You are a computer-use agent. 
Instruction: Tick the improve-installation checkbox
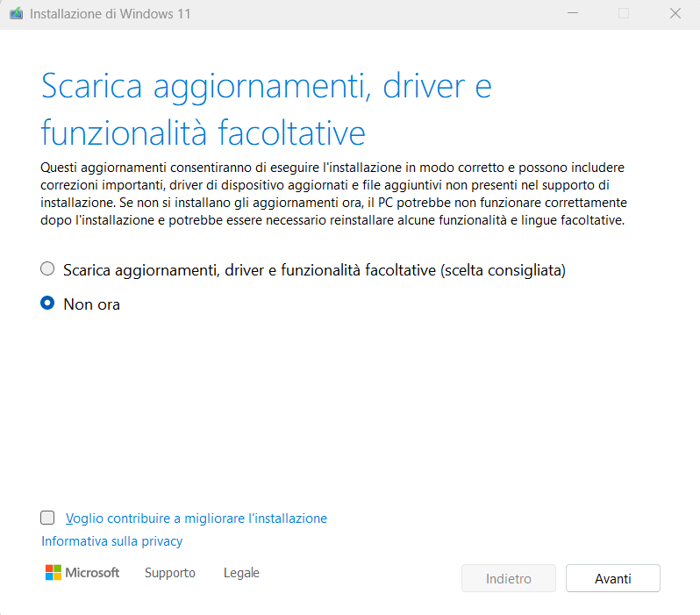(47, 518)
